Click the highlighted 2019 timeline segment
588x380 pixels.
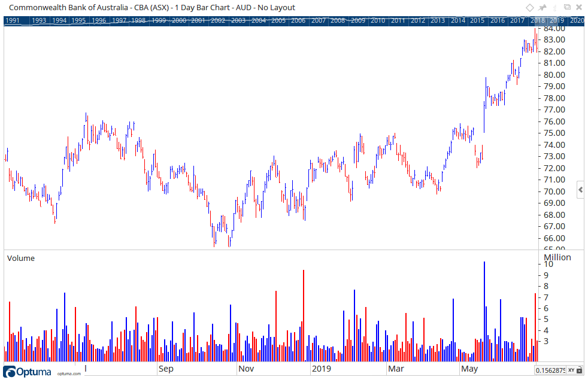pyautogui.click(x=557, y=20)
